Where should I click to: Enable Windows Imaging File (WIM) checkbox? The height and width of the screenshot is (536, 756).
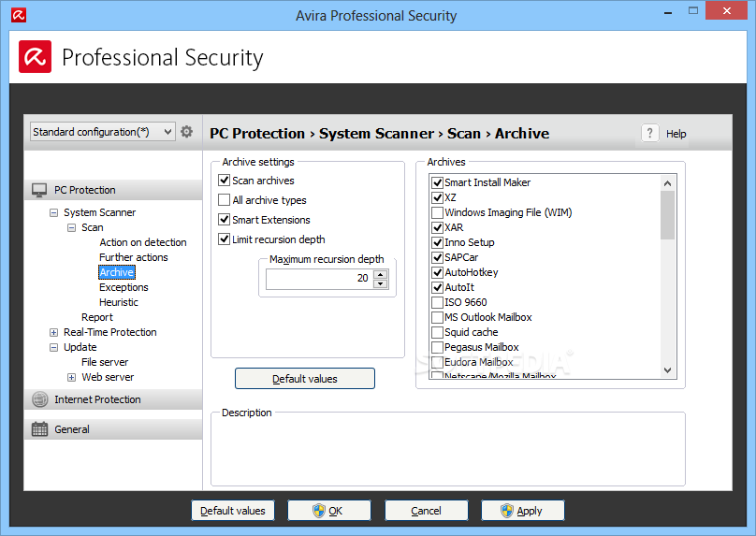pos(437,212)
